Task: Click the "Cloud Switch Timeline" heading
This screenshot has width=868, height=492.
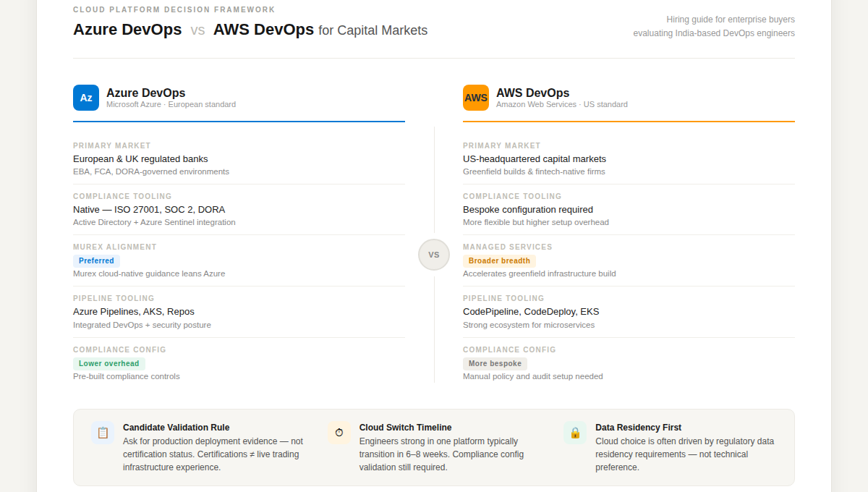Action: (406, 428)
